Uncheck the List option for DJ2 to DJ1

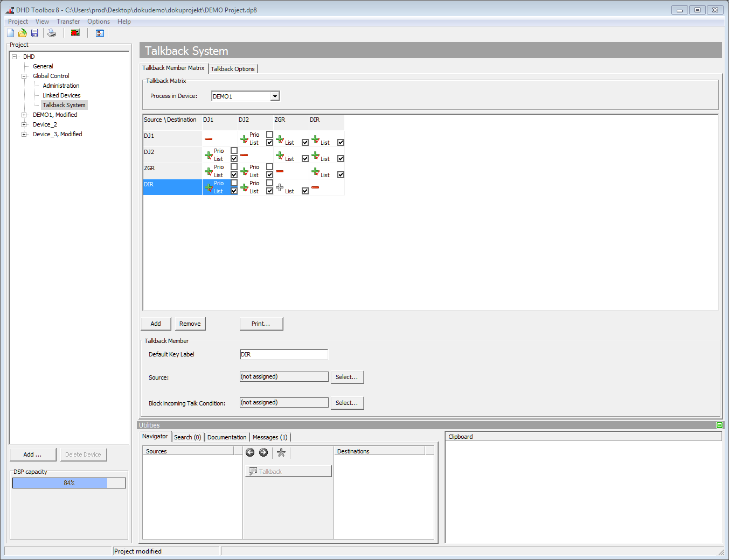(x=233, y=158)
